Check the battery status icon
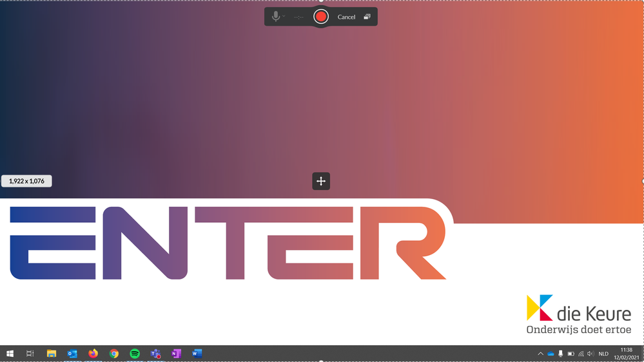644x362 pixels. point(571,354)
